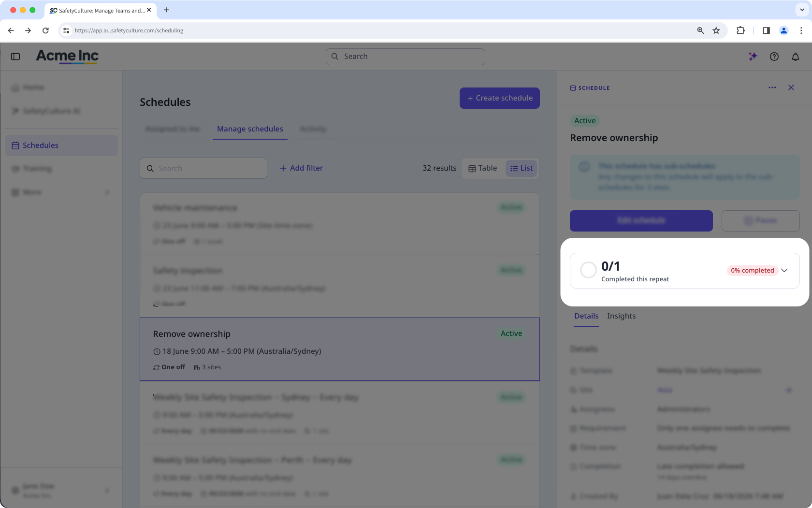Go forward in browser history

click(x=28, y=30)
